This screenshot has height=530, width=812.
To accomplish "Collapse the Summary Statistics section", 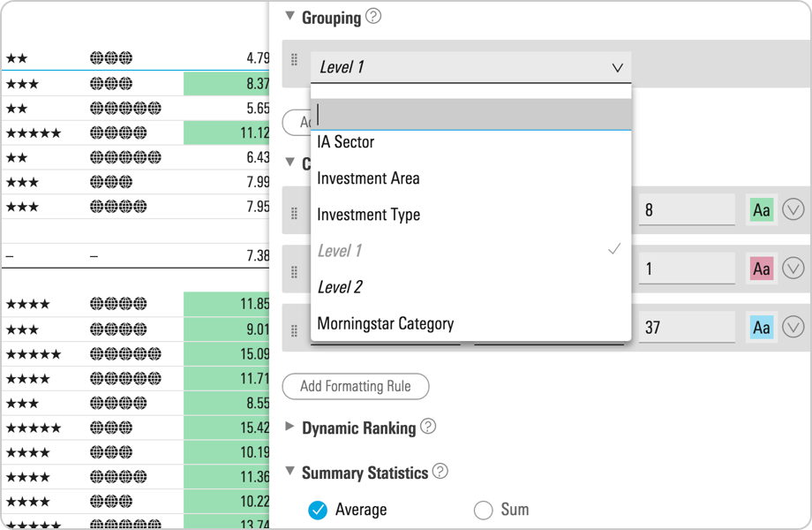I will click(x=289, y=472).
